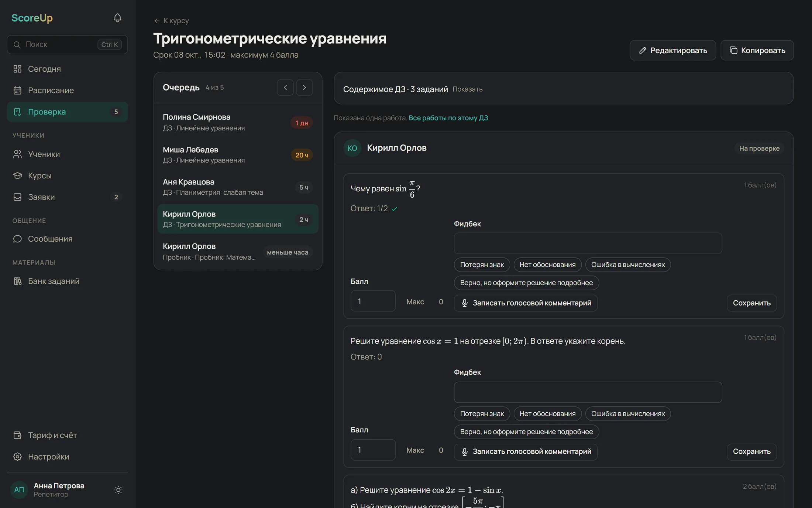
Task: Select Полина Смирнова in queue
Action: click(238, 122)
